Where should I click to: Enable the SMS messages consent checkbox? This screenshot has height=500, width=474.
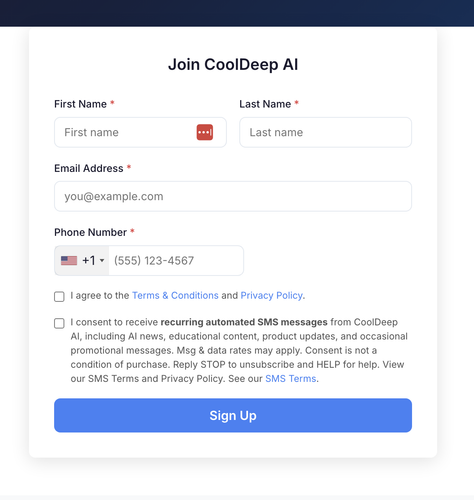(x=59, y=323)
